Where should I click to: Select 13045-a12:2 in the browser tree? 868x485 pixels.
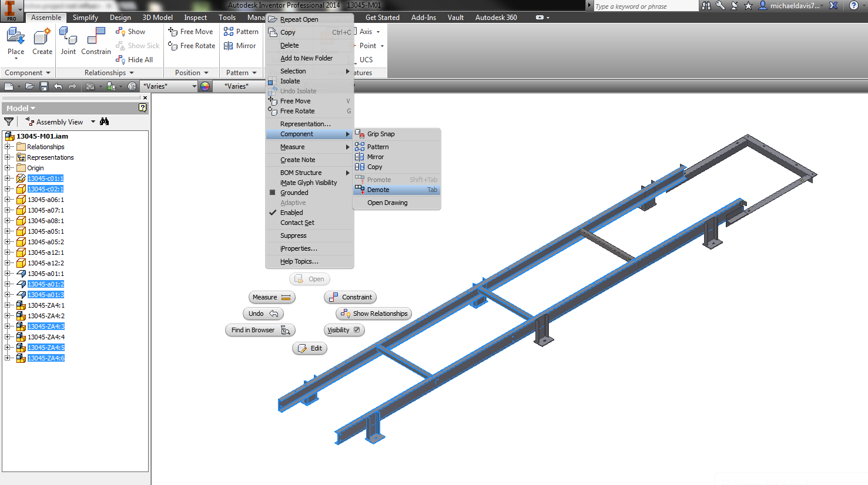(x=46, y=263)
